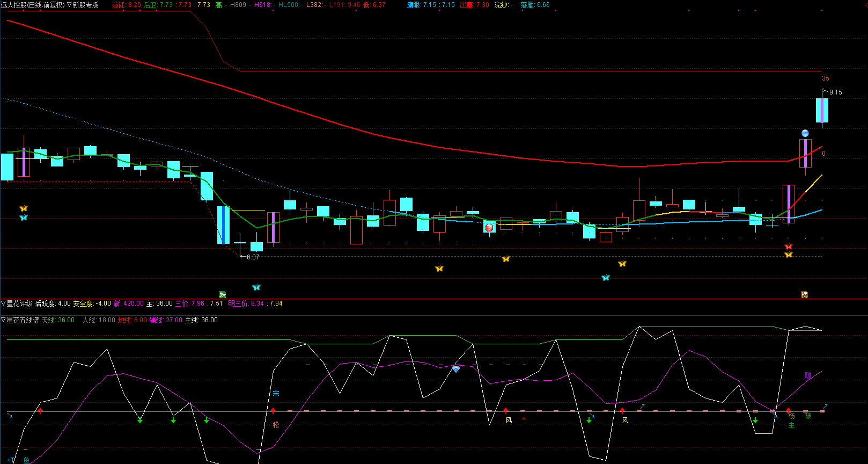Click the cyan 宋 label in lower panel
868x464 pixels.
click(x=276, y=394)
